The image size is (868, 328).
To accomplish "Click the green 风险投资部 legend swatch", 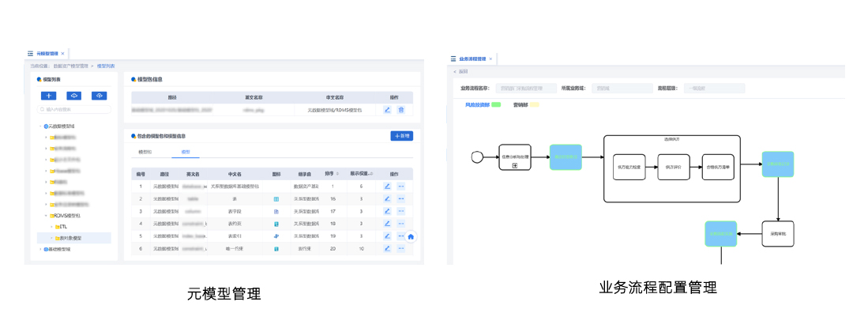I will tap(496, 104).
